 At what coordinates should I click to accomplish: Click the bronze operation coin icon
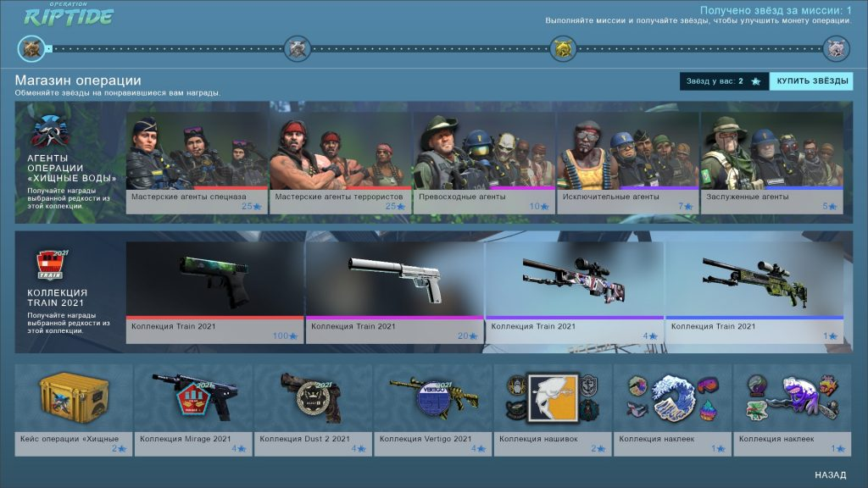31,48
